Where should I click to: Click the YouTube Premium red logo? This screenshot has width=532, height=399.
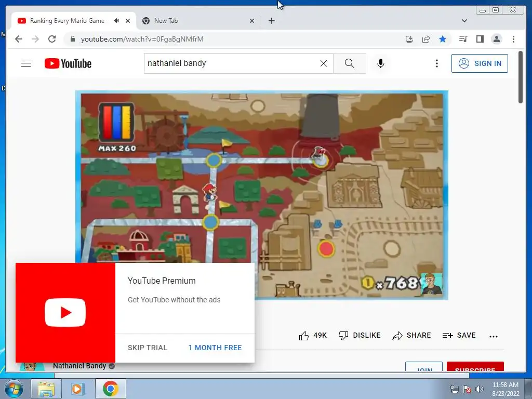click(x=65, y=312)
